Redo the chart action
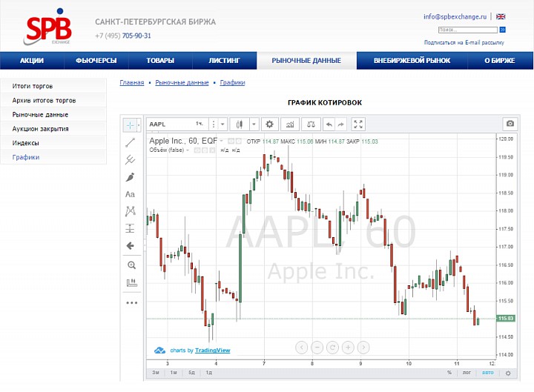534x392 pixels. tap(341, 124)
